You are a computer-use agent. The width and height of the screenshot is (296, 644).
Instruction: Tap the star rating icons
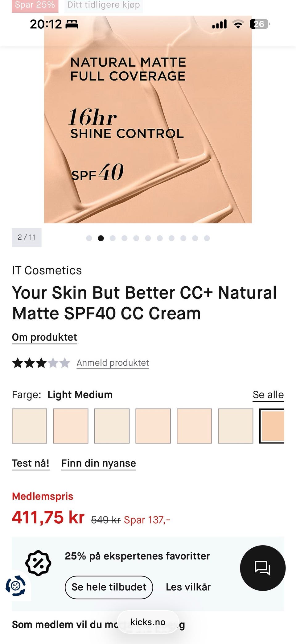coord(41,363)
